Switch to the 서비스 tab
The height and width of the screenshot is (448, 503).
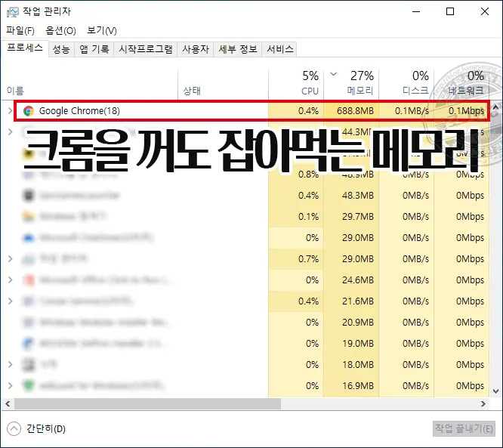point(279,49)
